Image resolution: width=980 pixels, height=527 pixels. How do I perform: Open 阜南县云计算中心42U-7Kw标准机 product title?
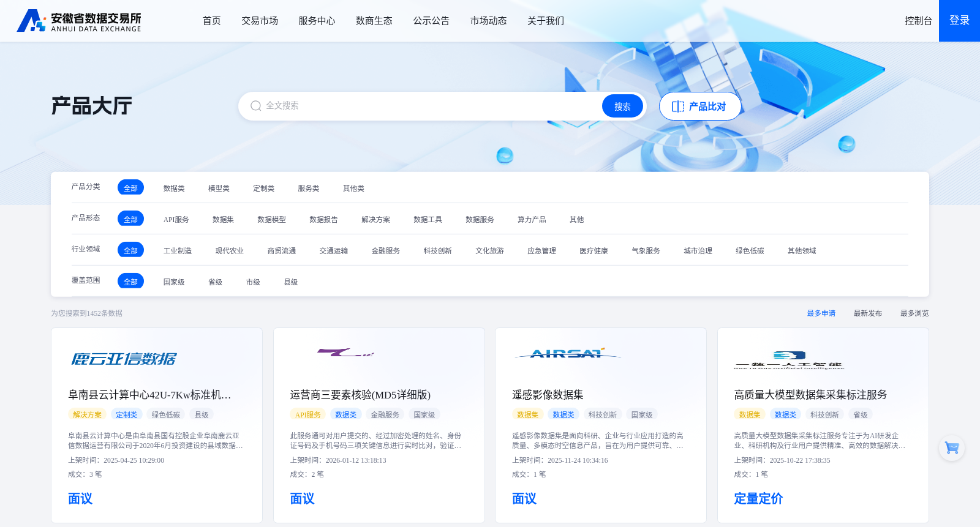149,394
